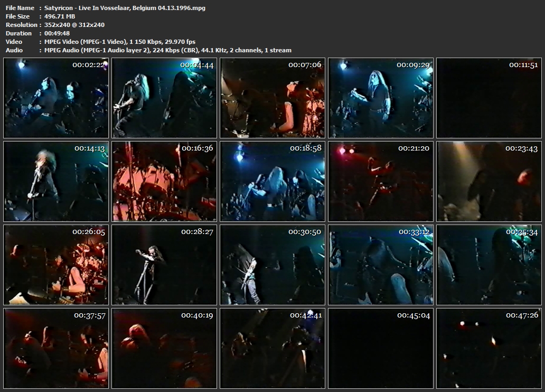Select the thumbnail stamped 00:18:58

[x=272, y=182]
